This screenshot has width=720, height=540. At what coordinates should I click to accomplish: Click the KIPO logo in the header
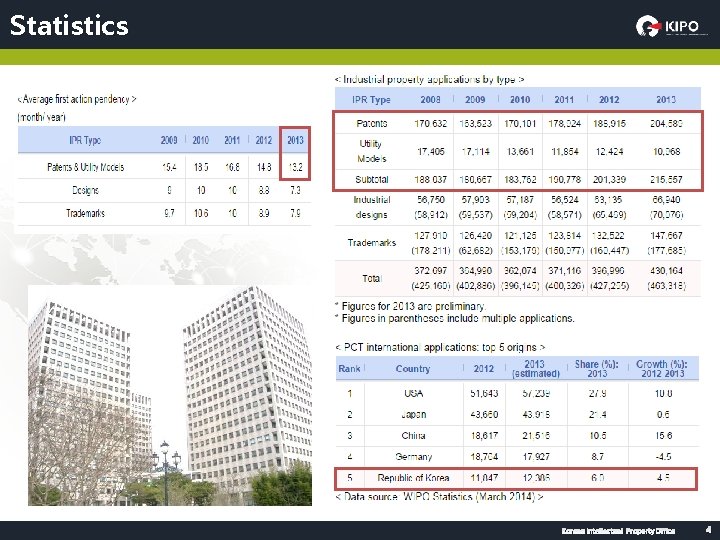[671, 27]
